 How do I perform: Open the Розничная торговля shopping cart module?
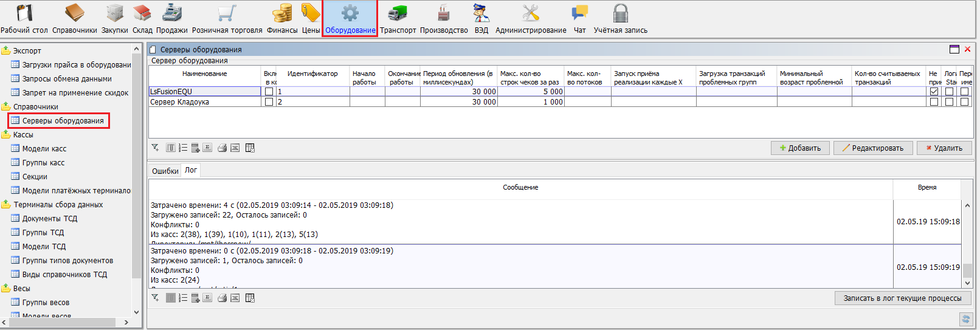click(227, 18)
